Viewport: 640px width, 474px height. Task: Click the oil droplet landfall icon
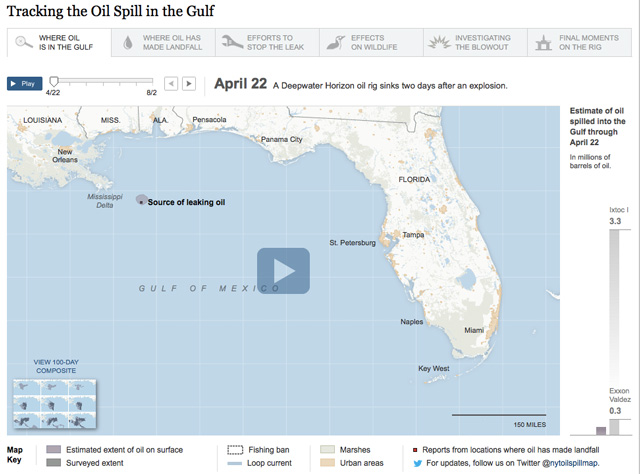click(127, 42)
